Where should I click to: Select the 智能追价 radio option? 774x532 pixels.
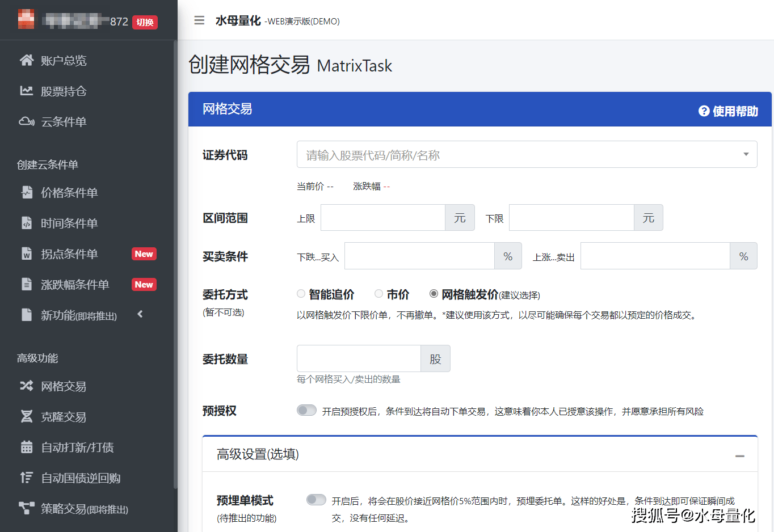coord(301,293)
